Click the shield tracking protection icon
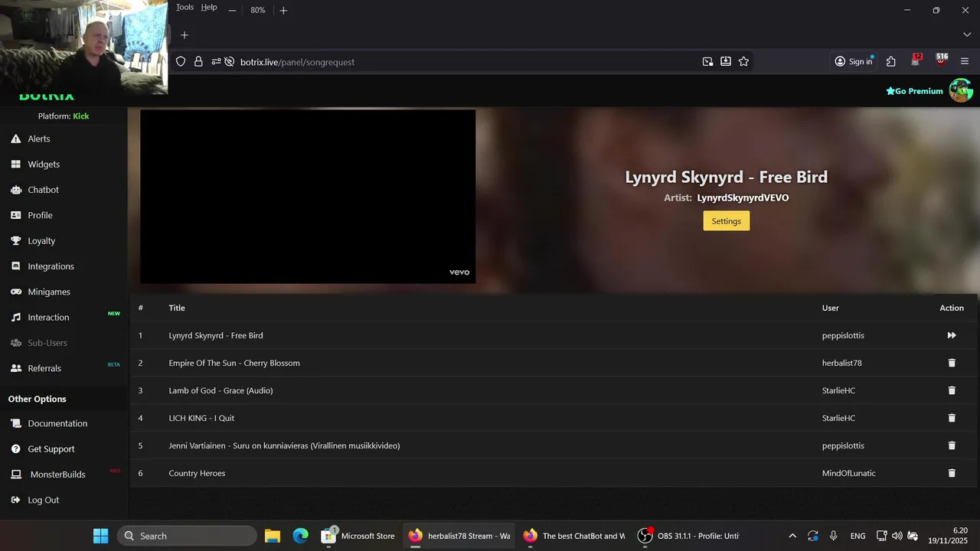This screenshot has width=980, height=551. click(x=181, y=62)
